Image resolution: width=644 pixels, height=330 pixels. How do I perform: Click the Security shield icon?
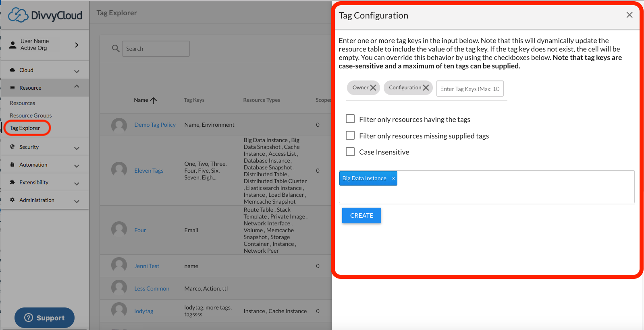tap(12, 147)
